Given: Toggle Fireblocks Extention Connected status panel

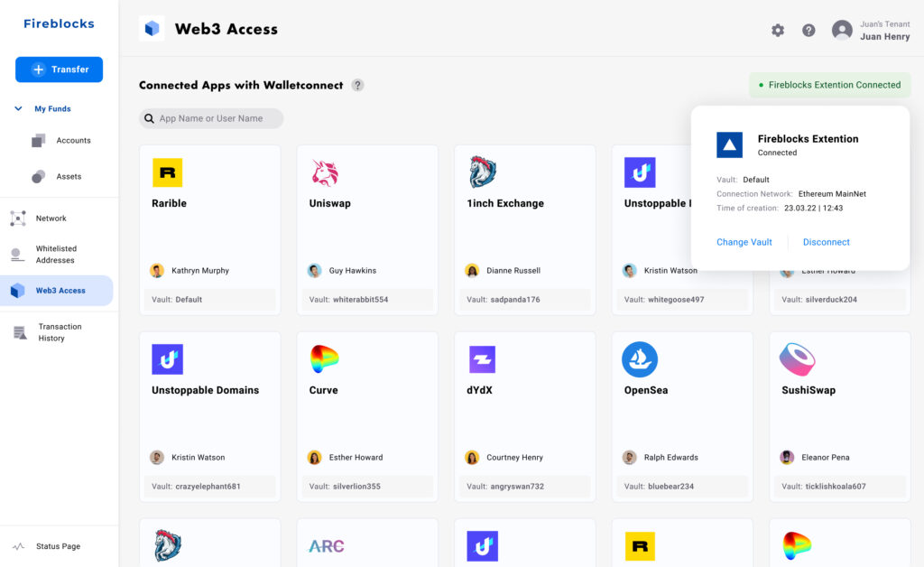Looking at the screenshot, I should point(829,85).
